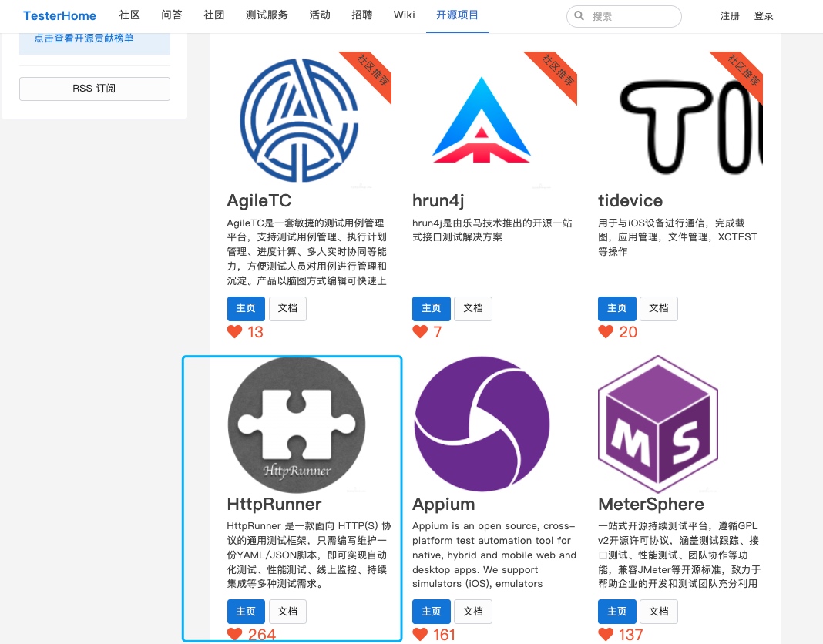This screenshot has width=823, height=644.
Task: Open the 招聘 navigation item
Action: tap(362, 15)
